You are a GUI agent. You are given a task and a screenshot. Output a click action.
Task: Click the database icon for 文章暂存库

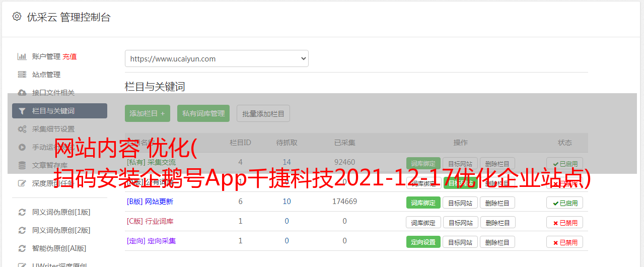pyautogui.click(x=22, y=165)
